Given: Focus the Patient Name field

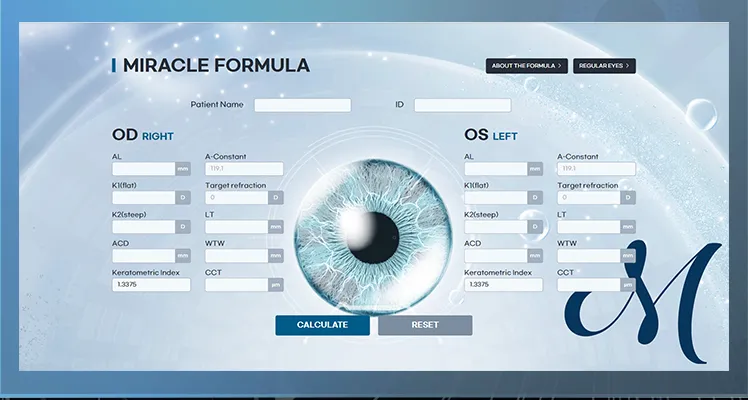Looking at the screenshot, I should (302, 105).
